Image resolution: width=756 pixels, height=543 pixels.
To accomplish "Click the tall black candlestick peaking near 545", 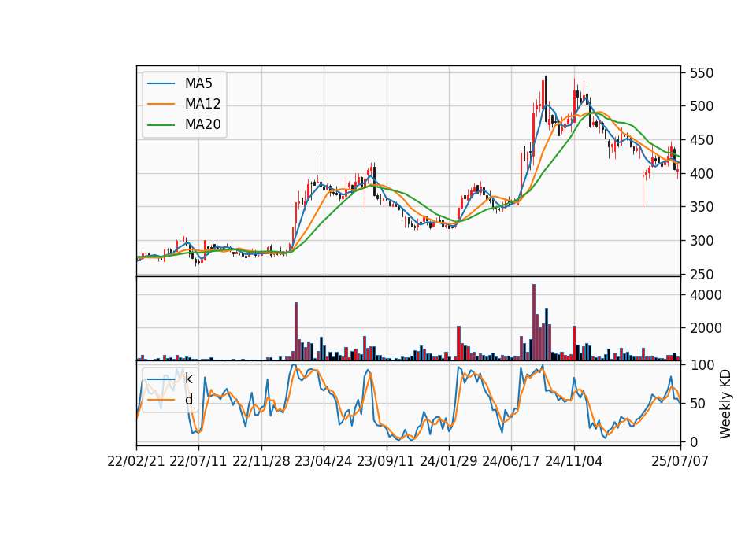I will click(x=547, y=99).
